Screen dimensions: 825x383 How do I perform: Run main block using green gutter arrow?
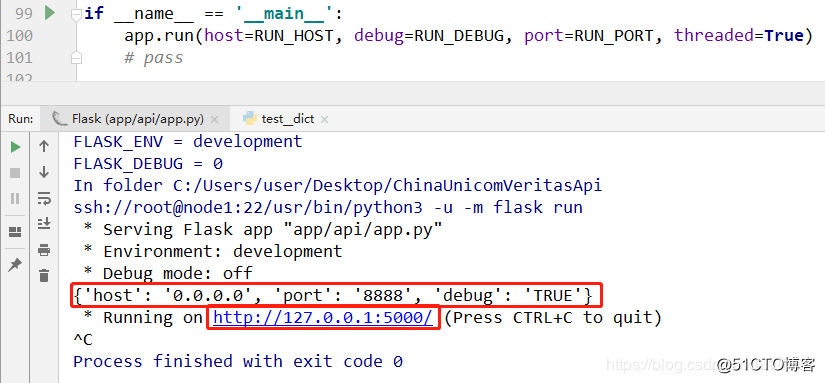[49, 13]
